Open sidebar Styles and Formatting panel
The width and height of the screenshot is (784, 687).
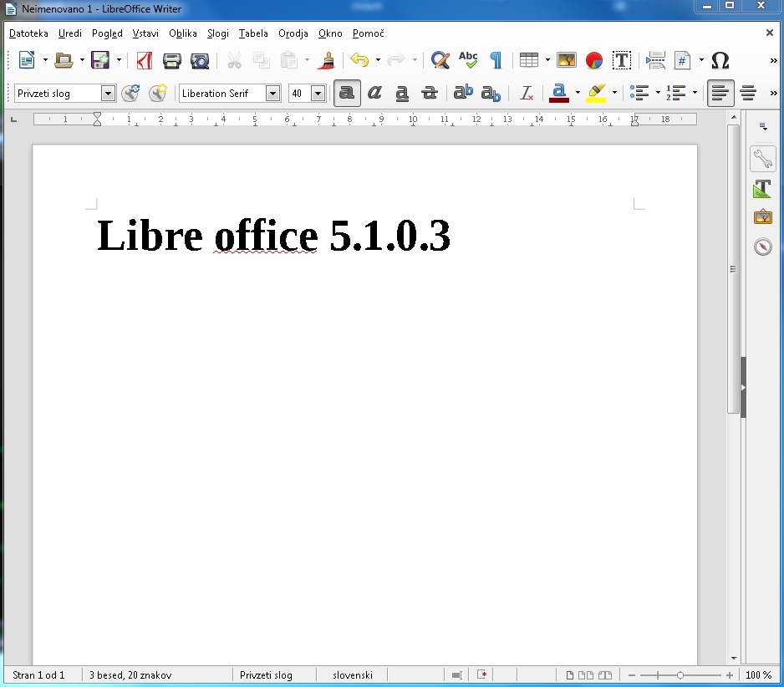tap(762, 189)
